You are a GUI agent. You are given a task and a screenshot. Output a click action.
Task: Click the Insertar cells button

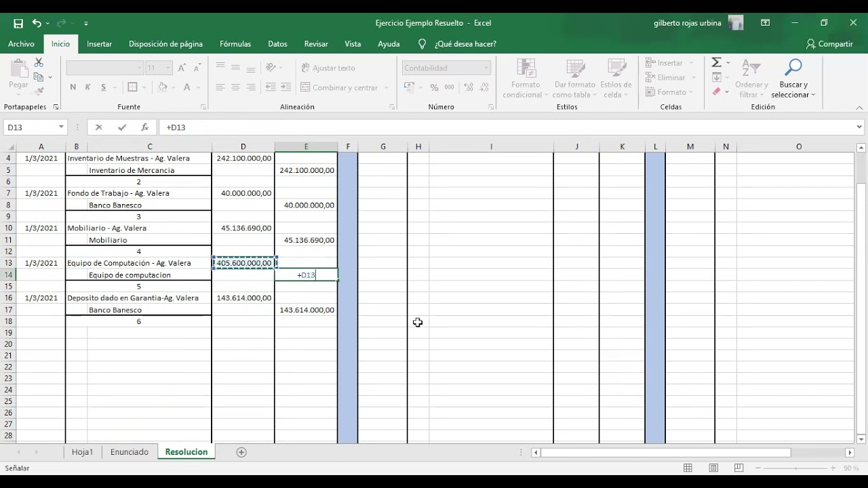pyautogui.click(x=670, y=63)
